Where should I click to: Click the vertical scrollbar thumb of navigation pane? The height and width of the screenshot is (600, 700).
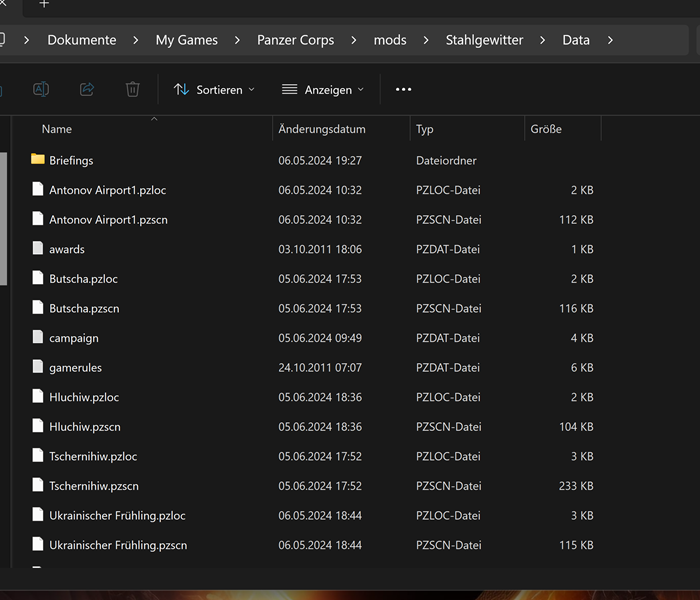pyautogui.click(x=3, y=219)
